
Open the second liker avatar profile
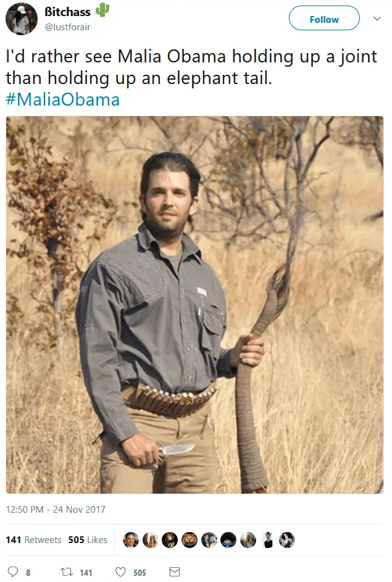pos(150,540)
